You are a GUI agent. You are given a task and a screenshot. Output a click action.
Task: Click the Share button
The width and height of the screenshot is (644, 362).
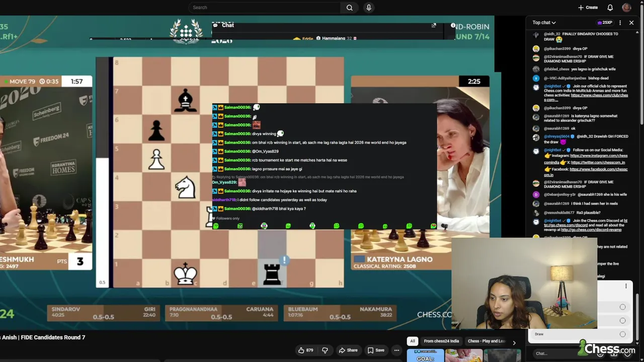tap(348, 350)
